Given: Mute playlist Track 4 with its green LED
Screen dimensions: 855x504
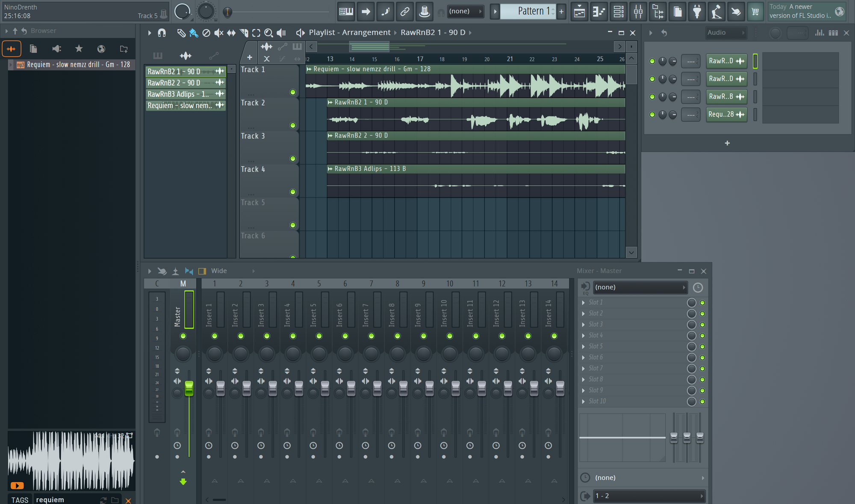Looking at the screenshot, I should tap(293, 192).
